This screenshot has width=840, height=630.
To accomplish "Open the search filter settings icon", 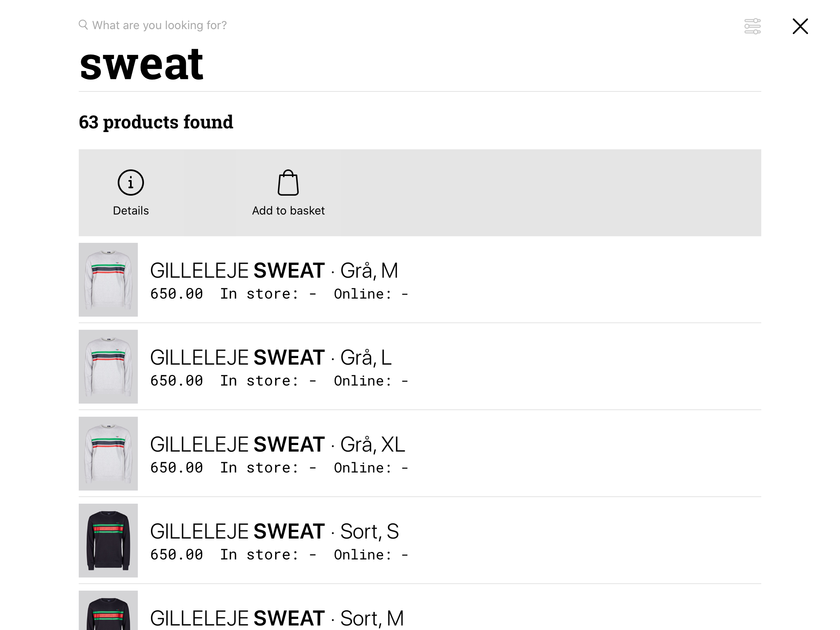I will (752, 26).
